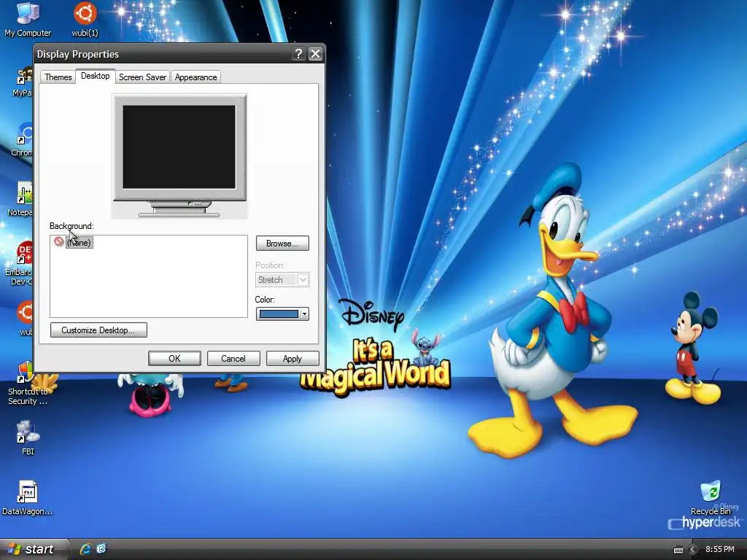Click the OK button
Image resolution: width=747 pixels, height=560 pixels.
pyautogui.click(x=174, y=359)
